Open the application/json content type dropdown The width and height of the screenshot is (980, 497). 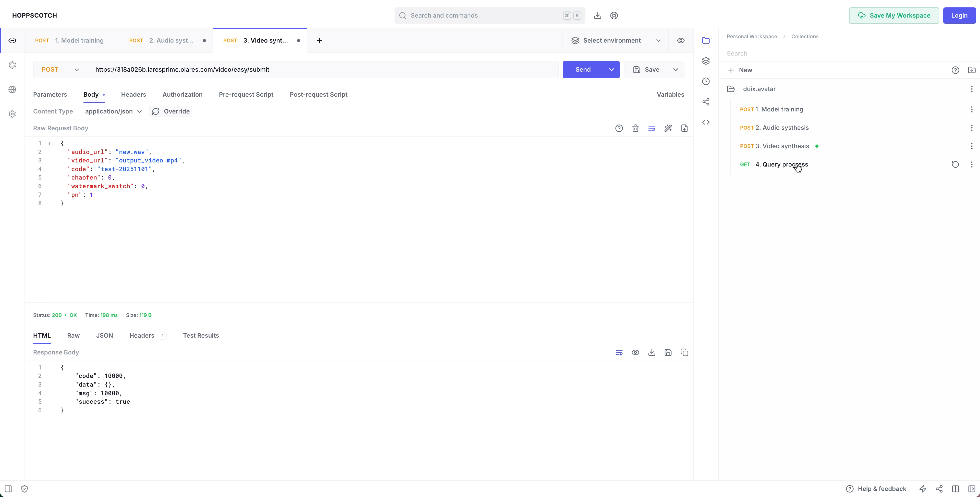click(113, 111)
